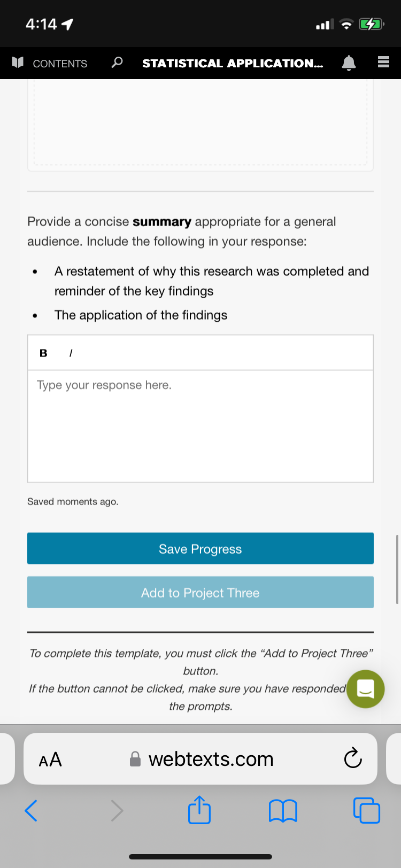401x868 pixels.
Task: Open Safari AA text size menu
Action: pos(50,759)
